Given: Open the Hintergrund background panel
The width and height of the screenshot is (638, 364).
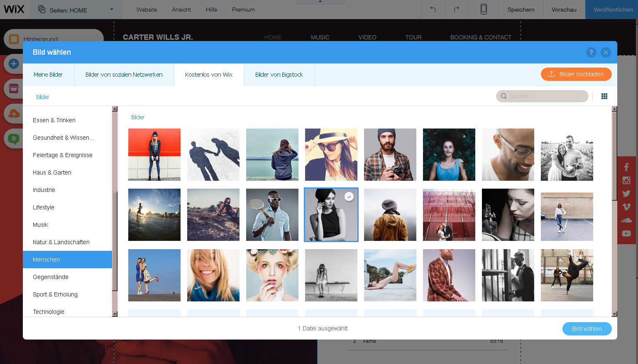Looking at the screenshot, I should click(x=54, y=39).
